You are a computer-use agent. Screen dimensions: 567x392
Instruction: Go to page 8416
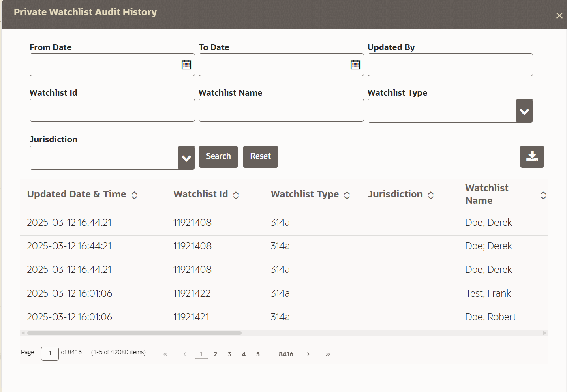click(x=286, y=354)
